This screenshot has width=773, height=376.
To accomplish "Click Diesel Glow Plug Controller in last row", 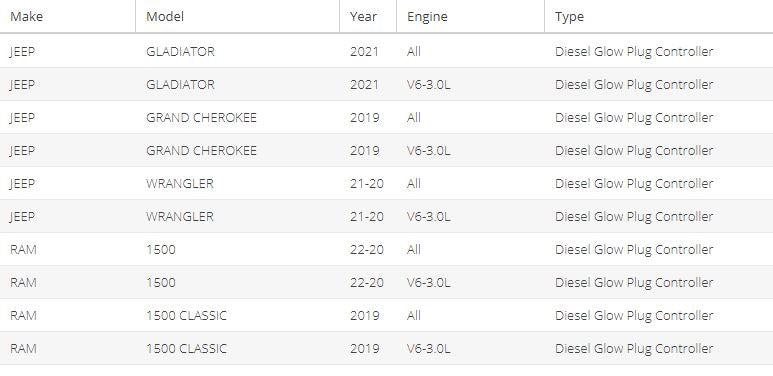I will (x=634, y=349).
